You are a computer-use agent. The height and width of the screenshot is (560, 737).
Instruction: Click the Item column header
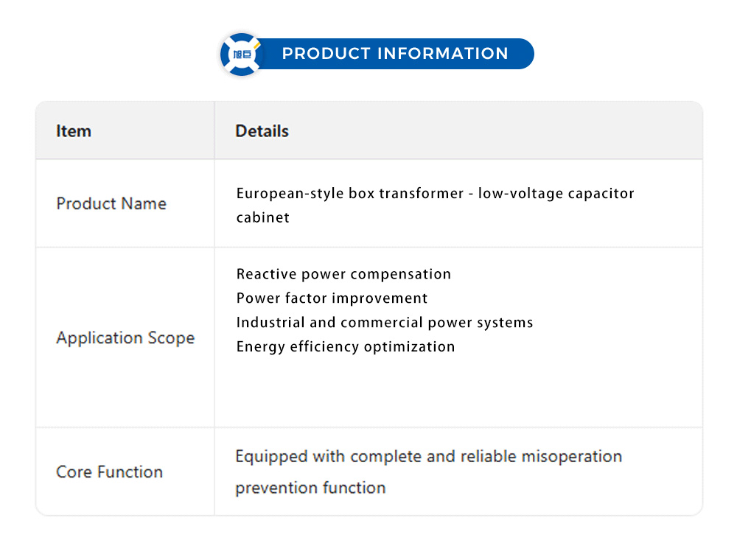click(x=74, y=131)
